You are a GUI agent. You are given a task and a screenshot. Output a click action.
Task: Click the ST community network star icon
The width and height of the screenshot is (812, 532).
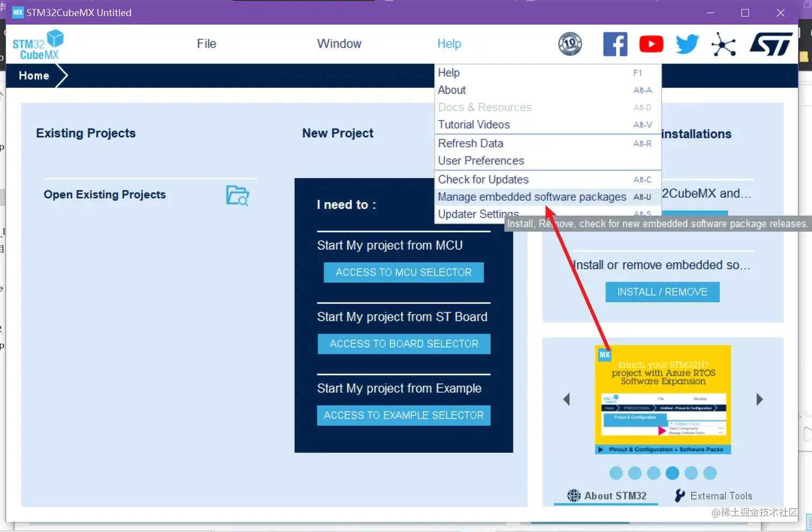(x=723, y=44)
